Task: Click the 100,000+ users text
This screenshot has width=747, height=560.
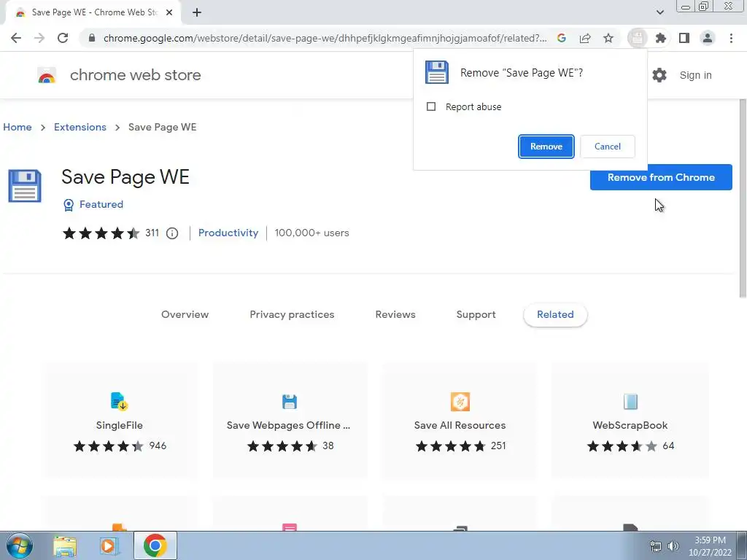Action: [311, 233]
